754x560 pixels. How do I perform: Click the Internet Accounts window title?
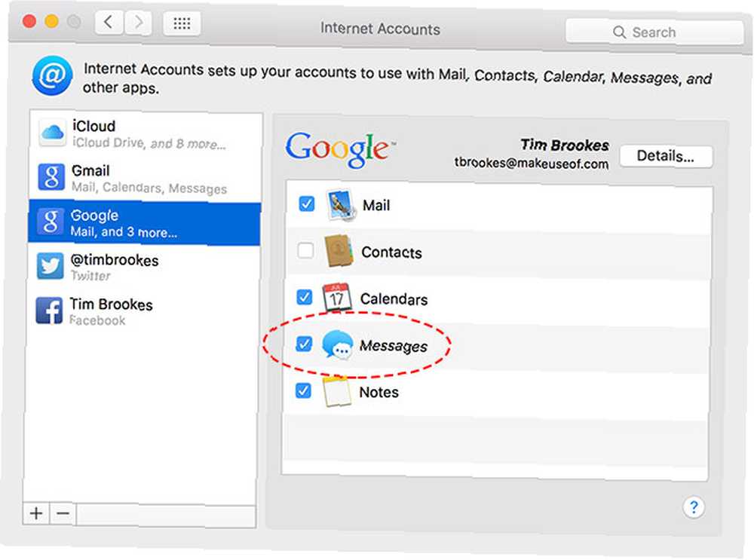[x=380, y=29]
